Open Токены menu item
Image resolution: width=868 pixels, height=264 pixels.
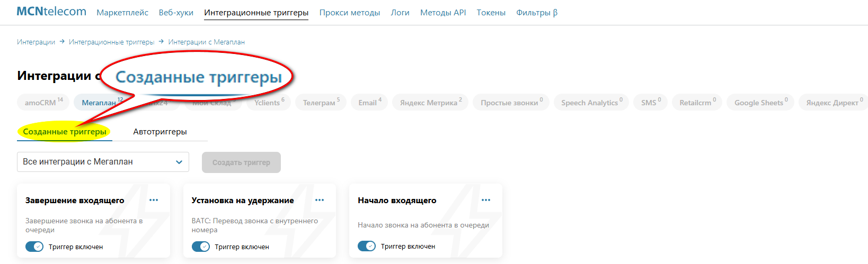[x=491, y=13]
